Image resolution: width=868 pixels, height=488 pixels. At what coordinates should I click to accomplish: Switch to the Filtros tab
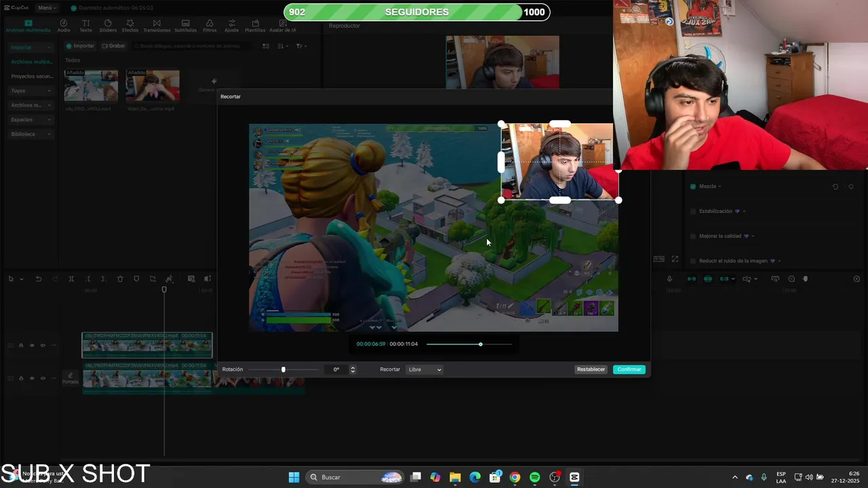click(x=210, y=26)
